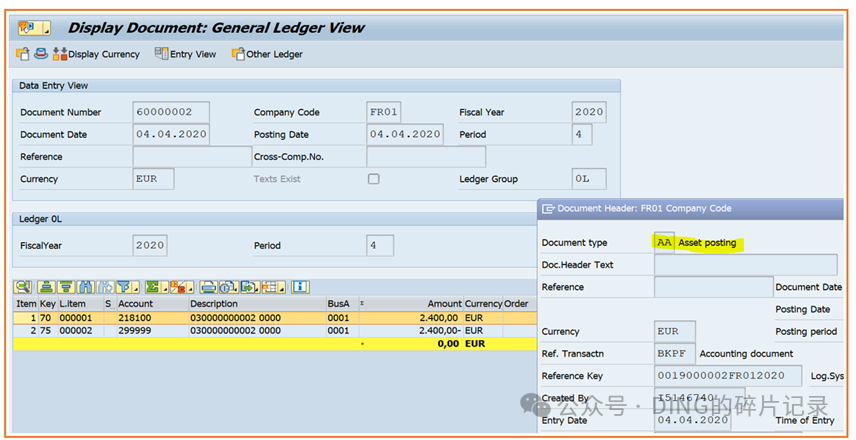Click the Find Next binoculars icon

105,287
